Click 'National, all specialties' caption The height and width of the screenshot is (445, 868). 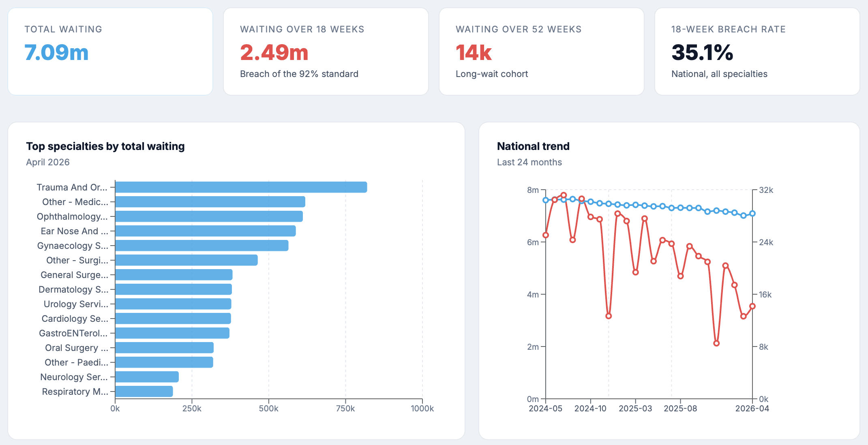(719, 74)
